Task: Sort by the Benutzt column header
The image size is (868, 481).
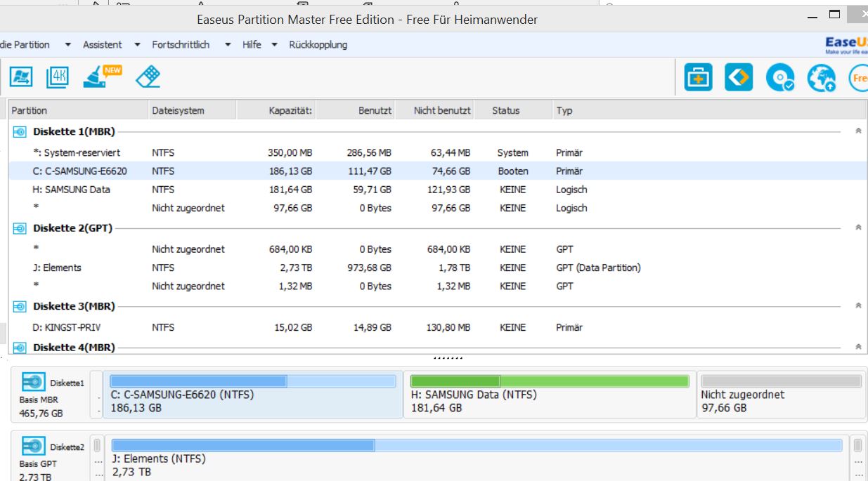Action: [x=355, y=110]
